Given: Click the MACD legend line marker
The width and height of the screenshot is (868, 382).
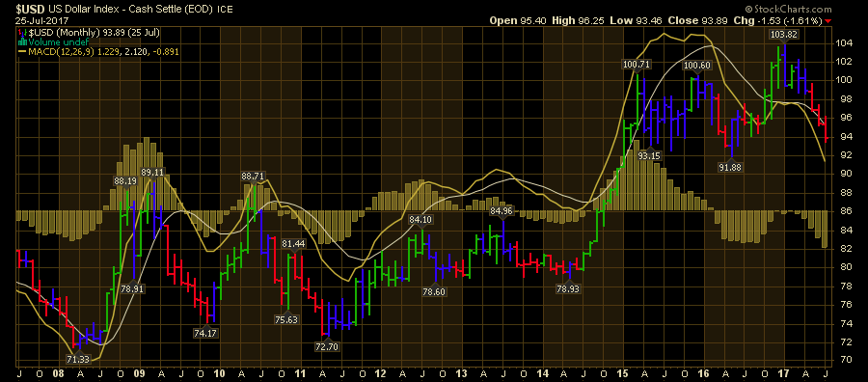Looking at the screenshot, I should [x=22, y=51].
